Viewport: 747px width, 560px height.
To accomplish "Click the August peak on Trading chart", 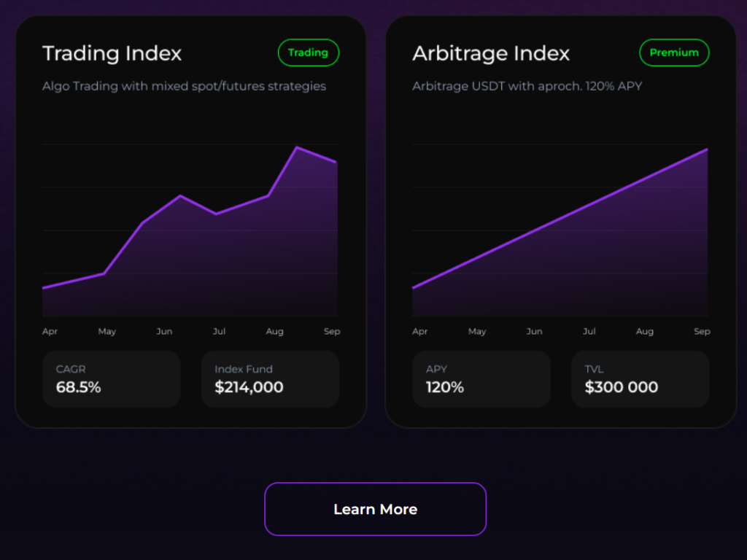I will click(x=297, y=148).
